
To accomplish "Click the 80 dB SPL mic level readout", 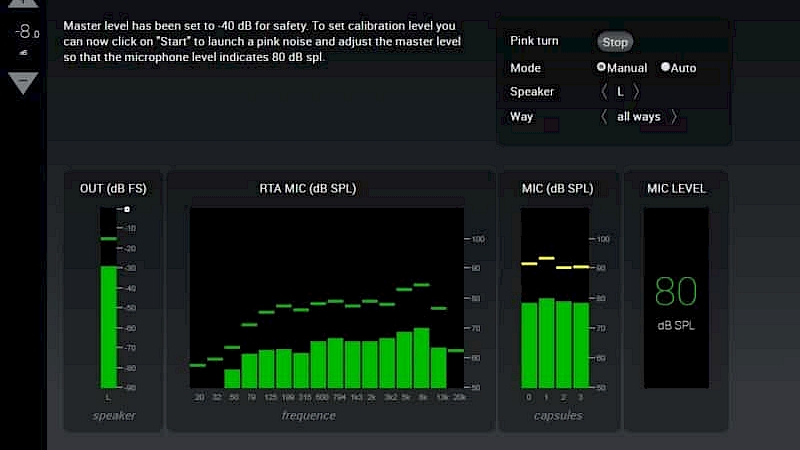I will [676, 303].
